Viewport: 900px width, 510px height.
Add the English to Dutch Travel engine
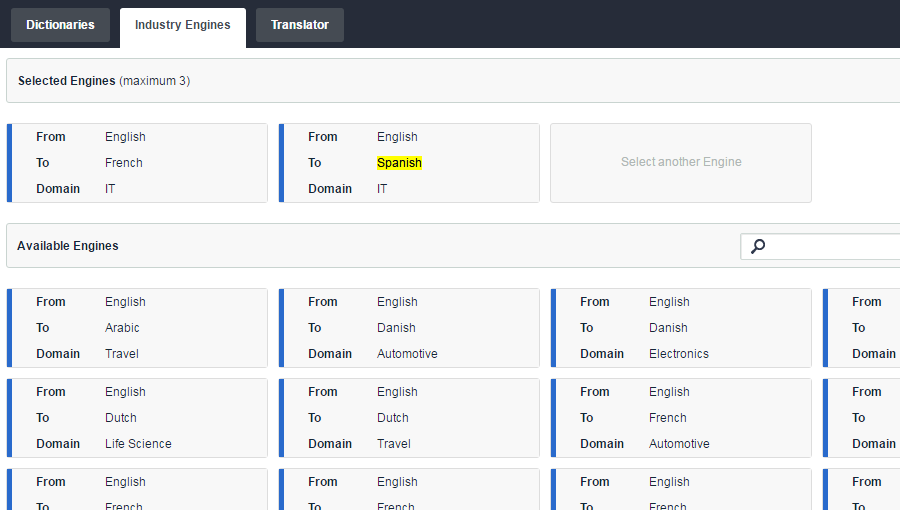(x=409, y=418)
